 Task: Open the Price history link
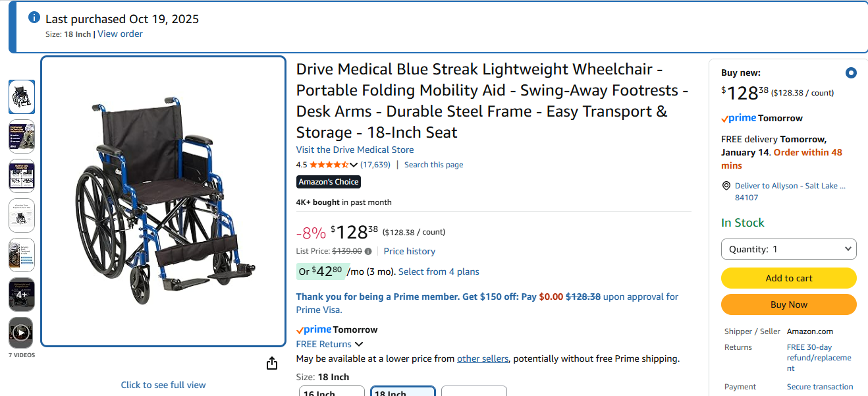pyautogui.click(x=409, y=251)
